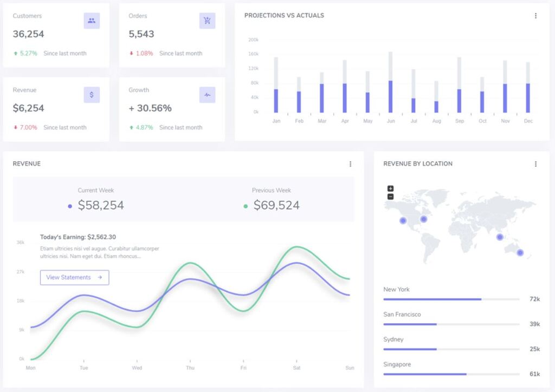
Task: Click the Orders shopping cart icon
Action: 206,21
